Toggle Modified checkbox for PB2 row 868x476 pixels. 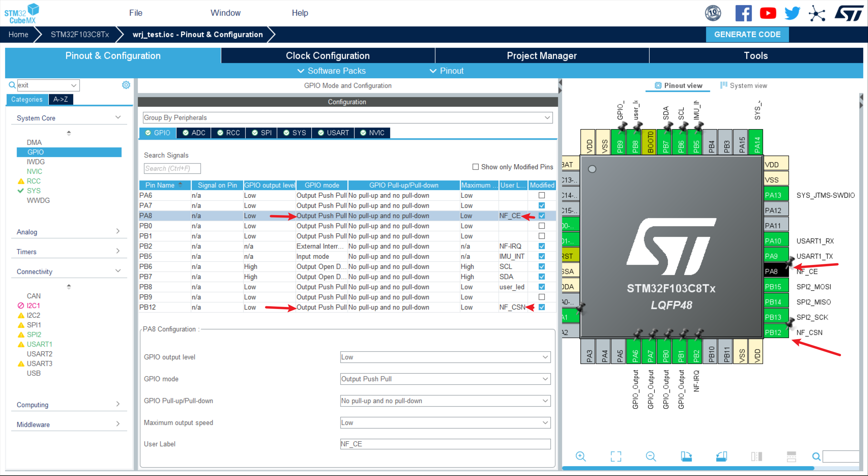pos(542,246)
